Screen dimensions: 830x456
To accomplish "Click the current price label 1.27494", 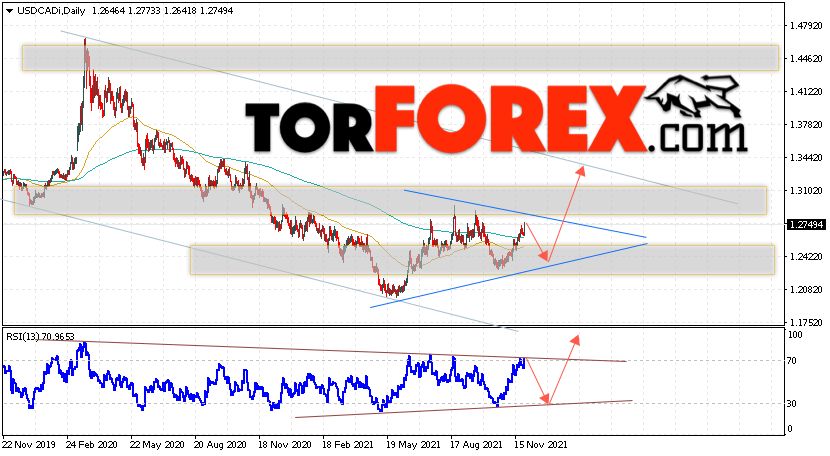I will pyautogui.click(x=806, y=225).
